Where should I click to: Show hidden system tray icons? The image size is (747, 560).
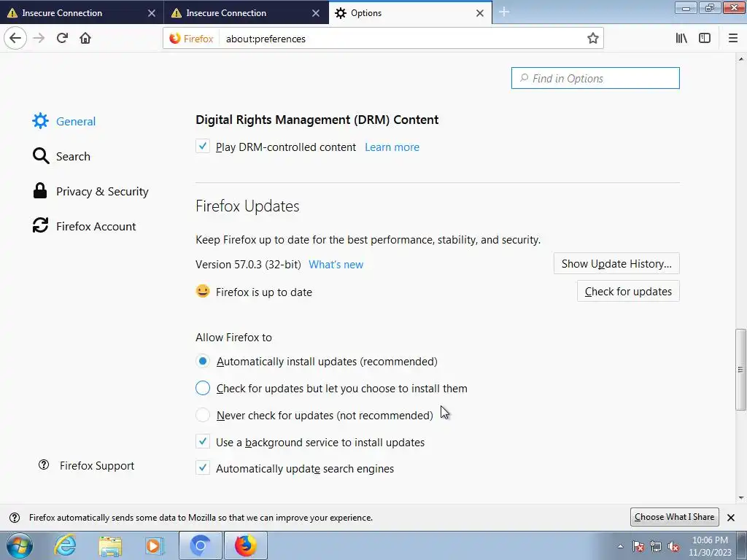click(x=620, y=547)
